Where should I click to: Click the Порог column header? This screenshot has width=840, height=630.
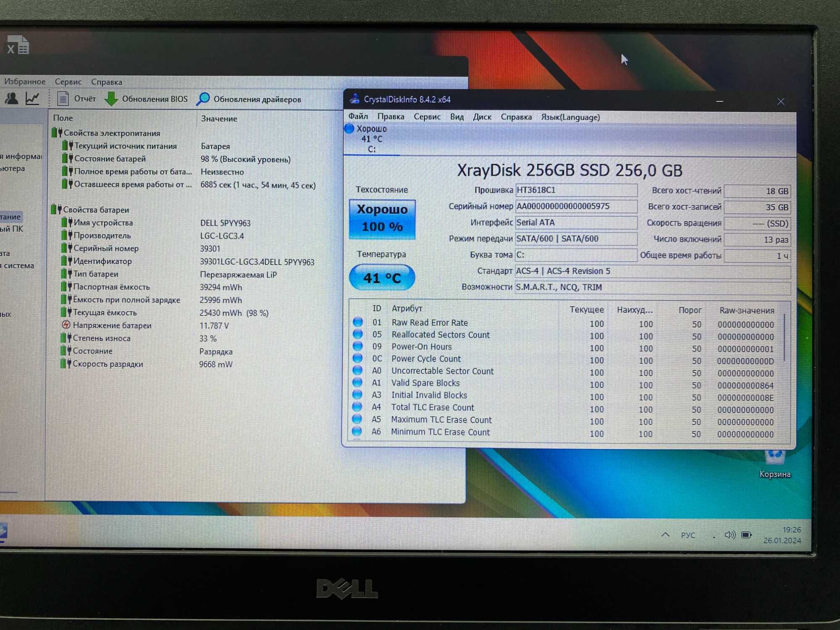coord(690,310)
